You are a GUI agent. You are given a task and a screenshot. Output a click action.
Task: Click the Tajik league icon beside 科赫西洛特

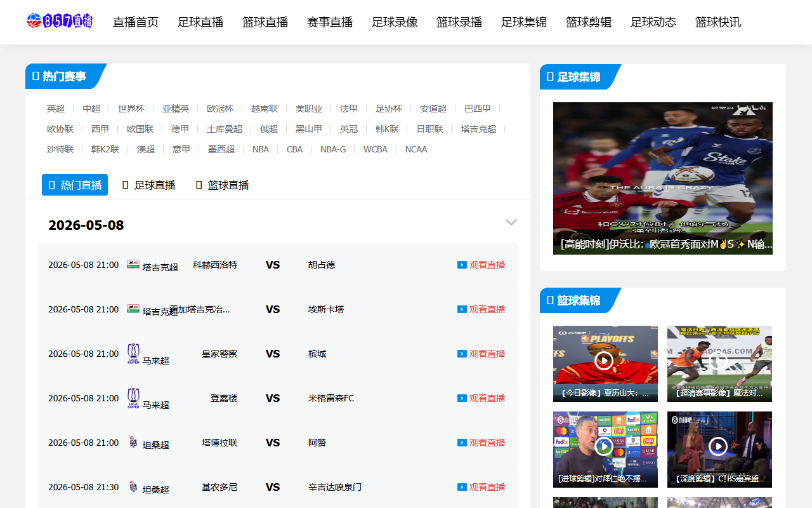133,264
